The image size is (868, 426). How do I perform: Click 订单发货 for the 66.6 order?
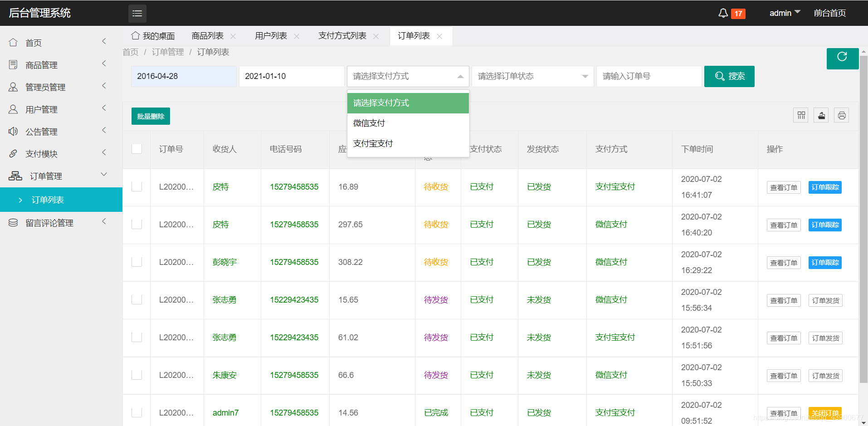[x=825, y=376]
